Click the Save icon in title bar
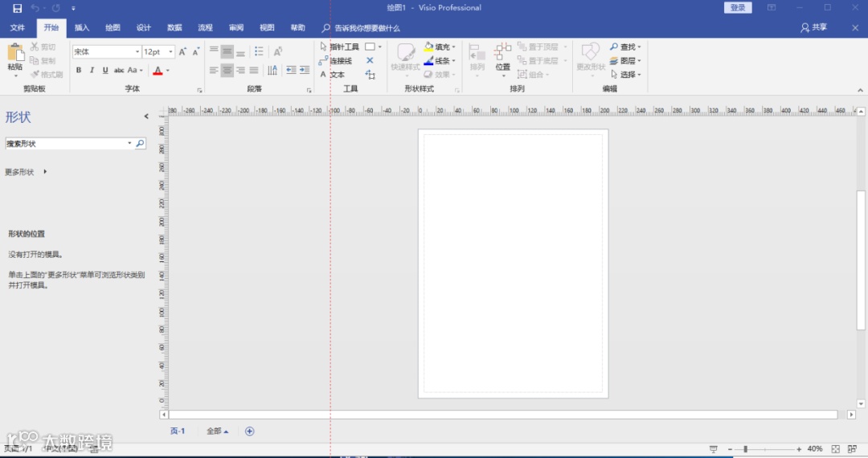This screenshot has width=868, height=458. (x=17, y=8)
